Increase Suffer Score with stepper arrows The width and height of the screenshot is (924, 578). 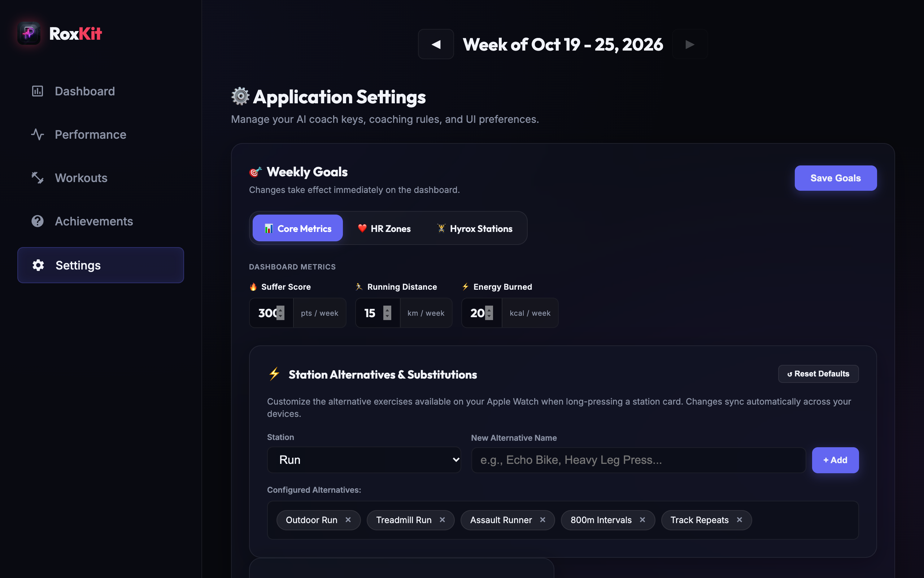coord(281,309)
